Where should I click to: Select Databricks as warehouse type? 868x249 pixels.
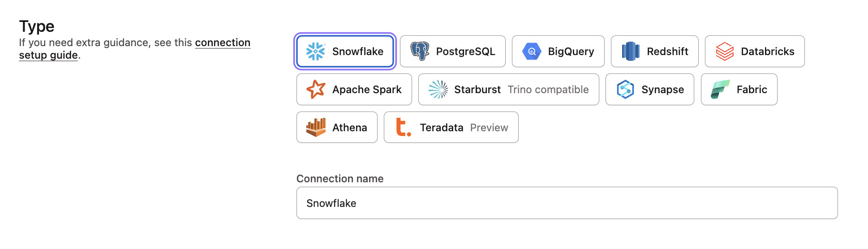(755, 52)
